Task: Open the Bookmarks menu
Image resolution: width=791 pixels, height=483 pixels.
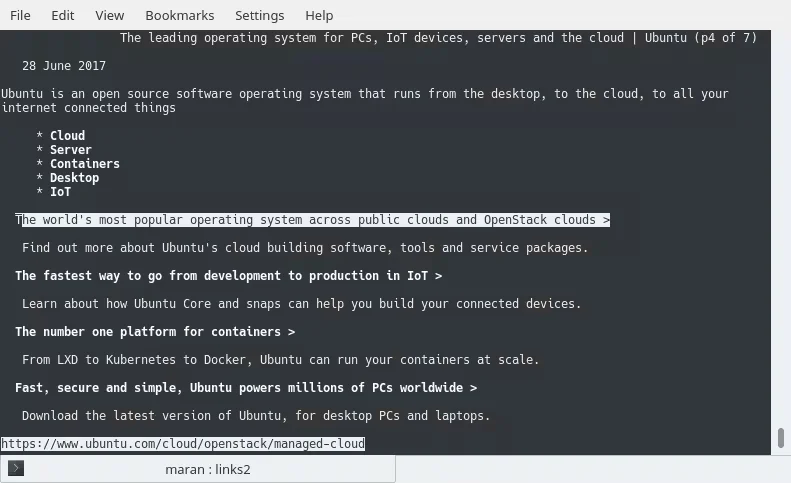Action: (x=179, y=15)
